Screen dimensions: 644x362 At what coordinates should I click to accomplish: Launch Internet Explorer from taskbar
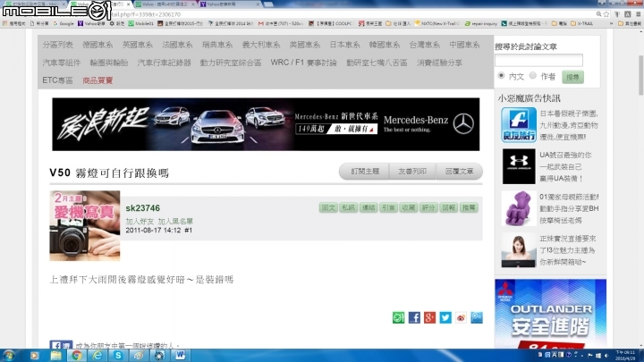point(97,356)
